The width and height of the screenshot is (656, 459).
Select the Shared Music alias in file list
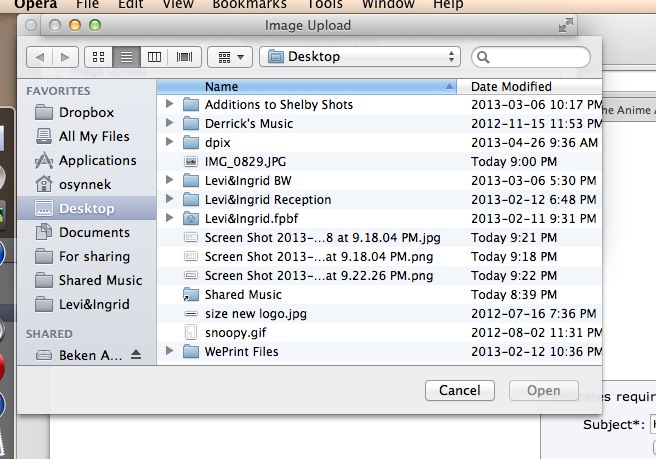pyautogui.click(x=379, y=295)
